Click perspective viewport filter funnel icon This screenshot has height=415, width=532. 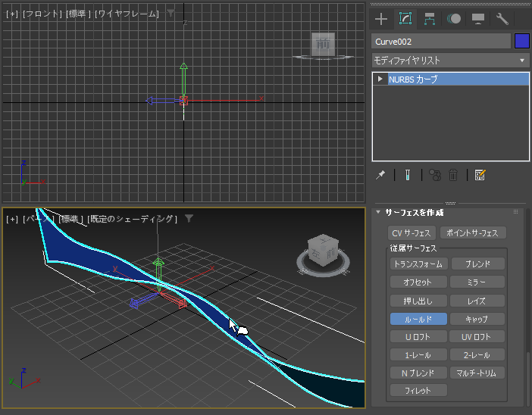189,219
